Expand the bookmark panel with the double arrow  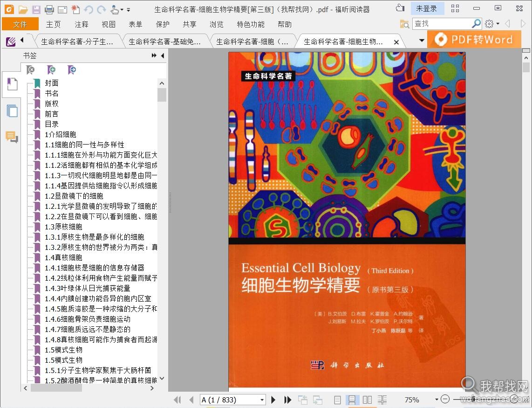point(154,55)
